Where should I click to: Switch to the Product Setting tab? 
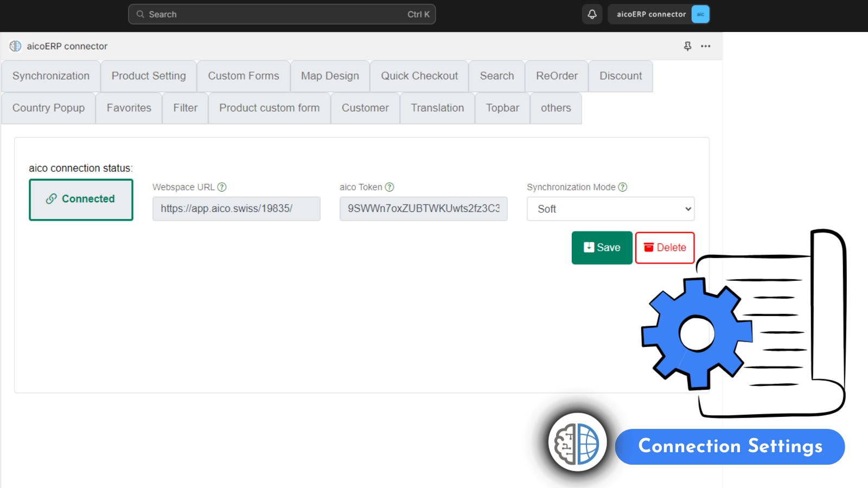tap(149, 76)
